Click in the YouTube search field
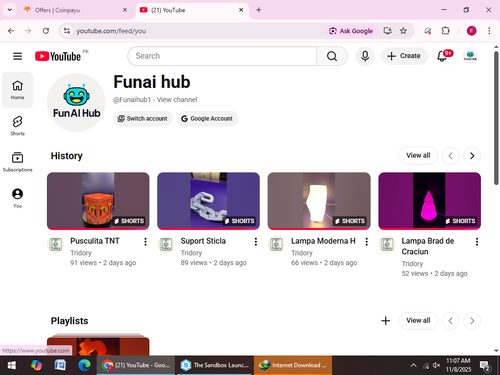 tap(222, 56)
